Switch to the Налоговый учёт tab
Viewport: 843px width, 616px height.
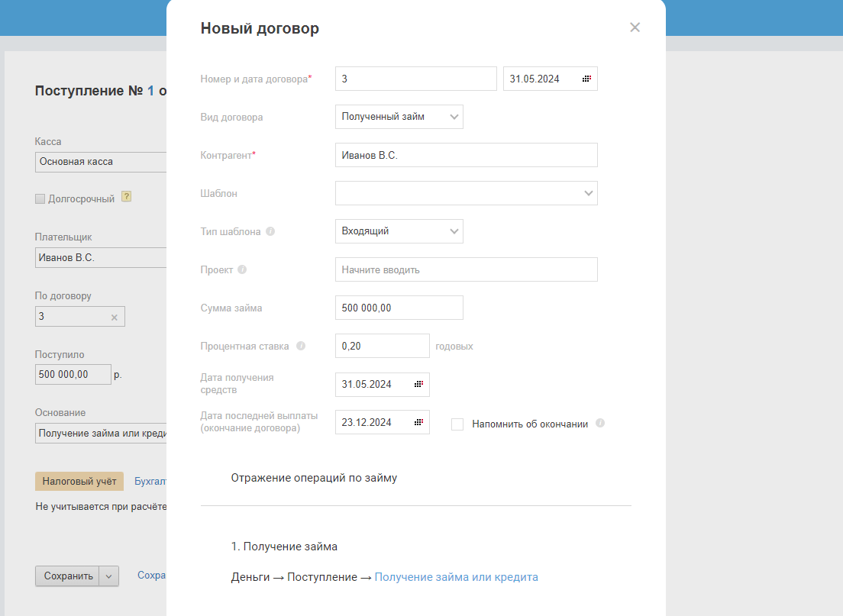point(79,481)
